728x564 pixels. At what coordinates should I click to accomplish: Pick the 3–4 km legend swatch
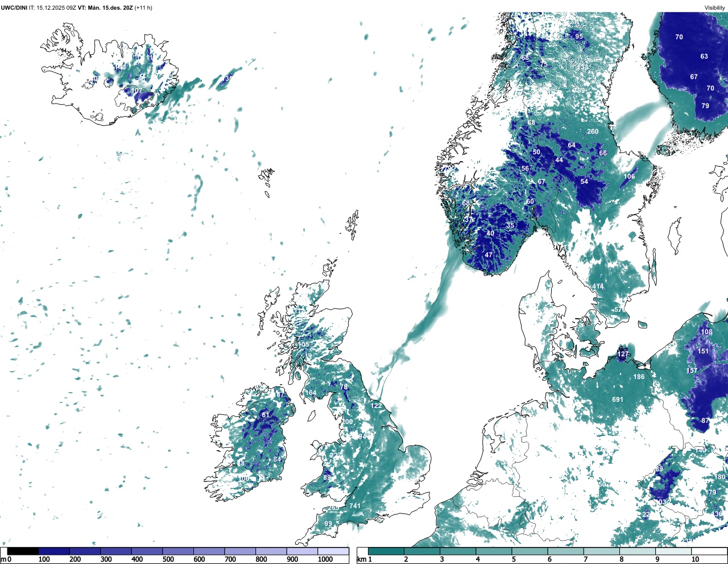tap(458, 551)
